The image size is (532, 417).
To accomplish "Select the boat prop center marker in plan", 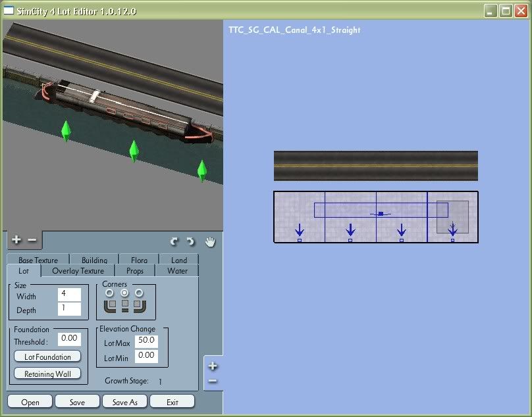I will [381, 214].
